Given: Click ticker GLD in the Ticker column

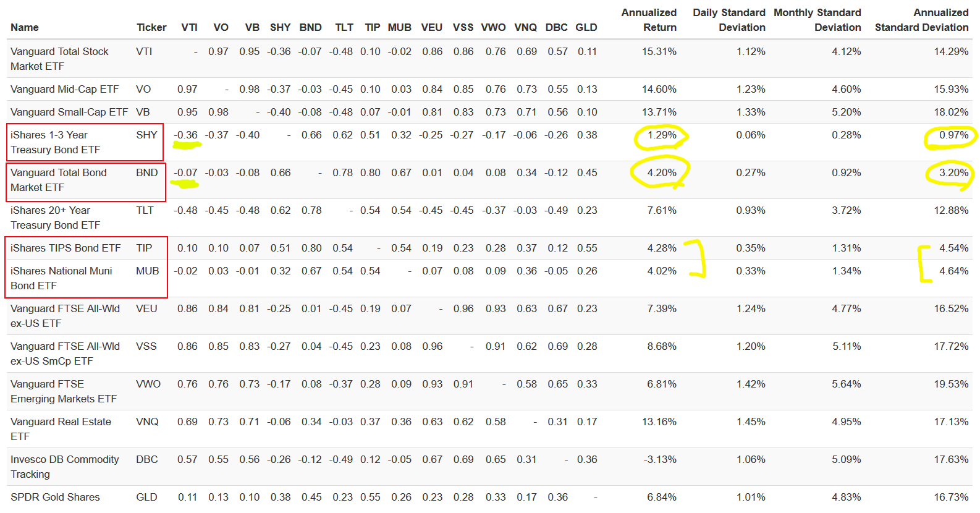Looking at the screenshot, I should coord(146,497).
